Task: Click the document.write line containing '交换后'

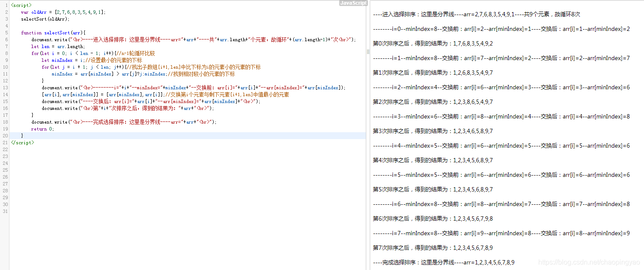Action: click(x=151, y=101)
